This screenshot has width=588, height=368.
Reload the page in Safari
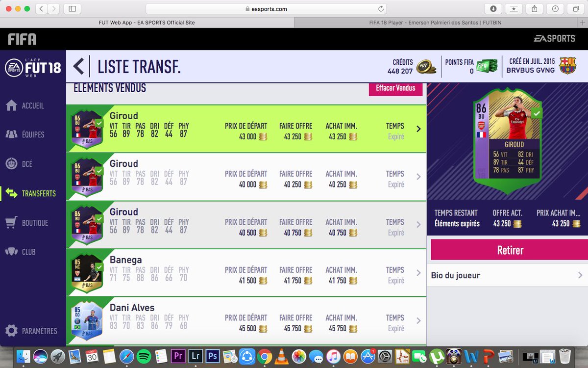tap(380, 9)
